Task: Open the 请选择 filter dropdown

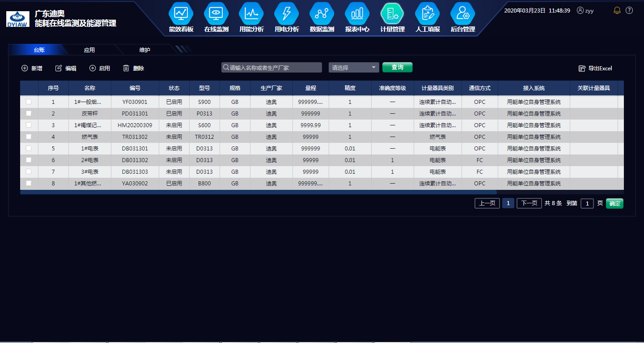Action: tap(354, 68)
